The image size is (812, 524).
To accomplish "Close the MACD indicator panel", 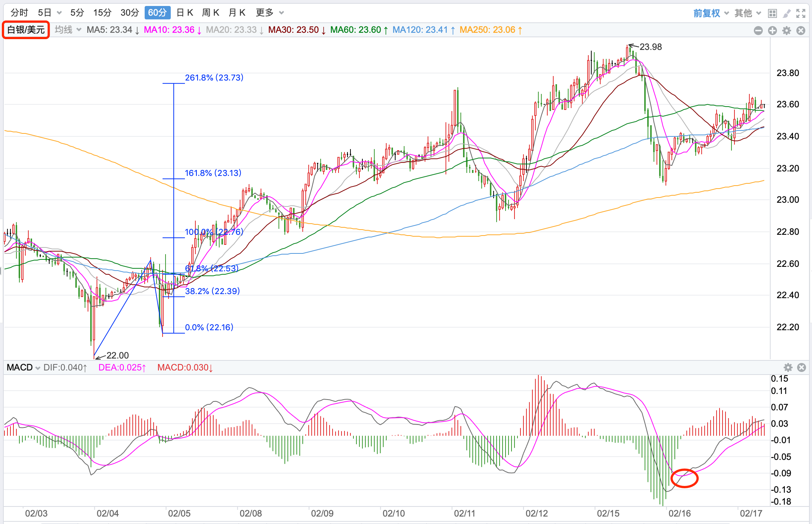I will [802, 367].
